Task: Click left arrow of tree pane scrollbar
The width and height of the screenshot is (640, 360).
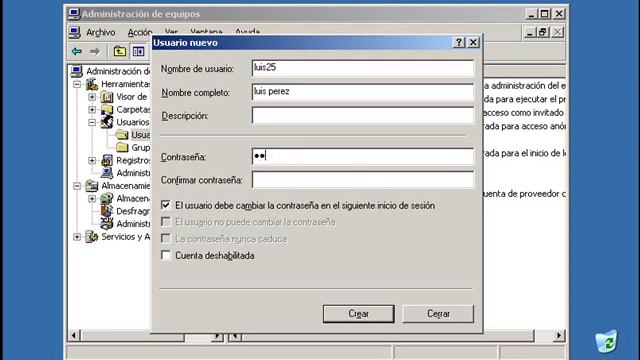Action: click(x=73, y=336)
